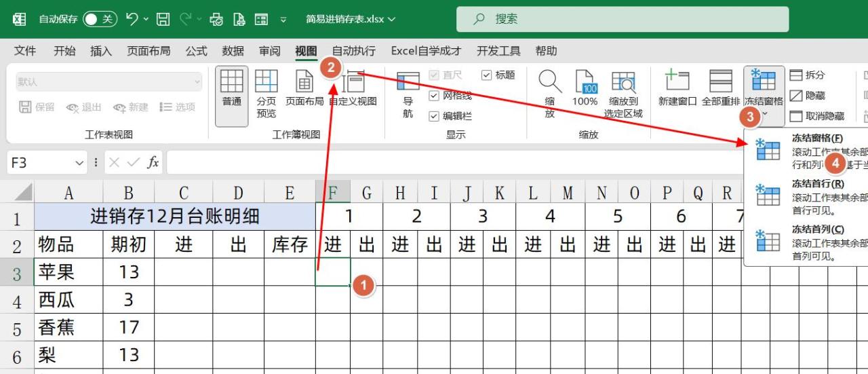The height and width of the screenshot is (374, 868).
Task: Switch to the 开始 ribbon tab
Action: coord(64,51)
